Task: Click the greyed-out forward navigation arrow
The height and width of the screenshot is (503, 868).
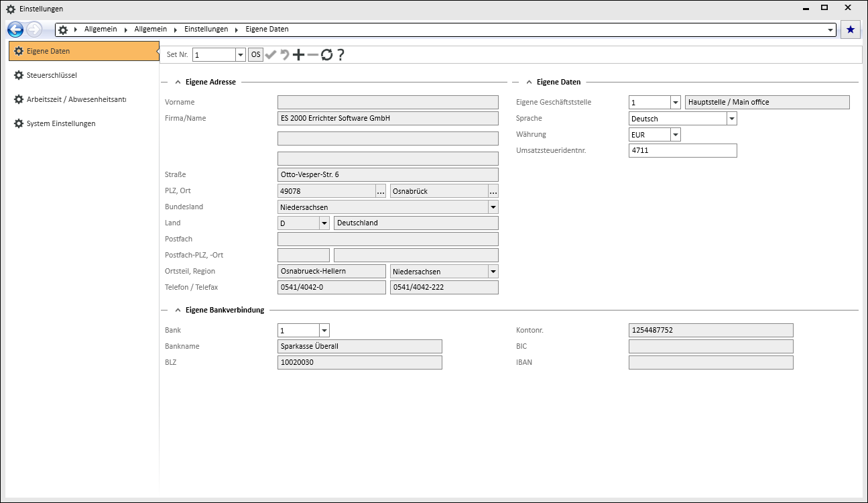Action: pos(34,30)
